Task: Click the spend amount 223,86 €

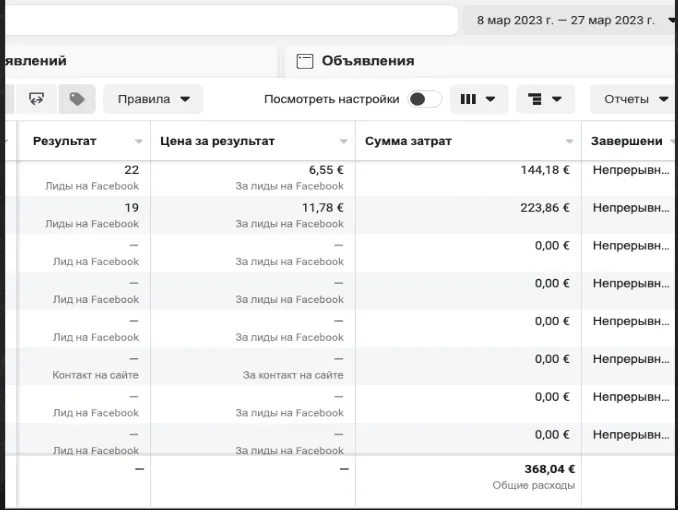Action: pos(545,208)
